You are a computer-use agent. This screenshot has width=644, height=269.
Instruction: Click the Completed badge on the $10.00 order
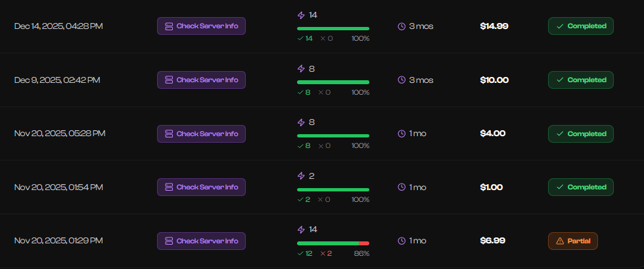pyautogui.click(x=581, y=80)
